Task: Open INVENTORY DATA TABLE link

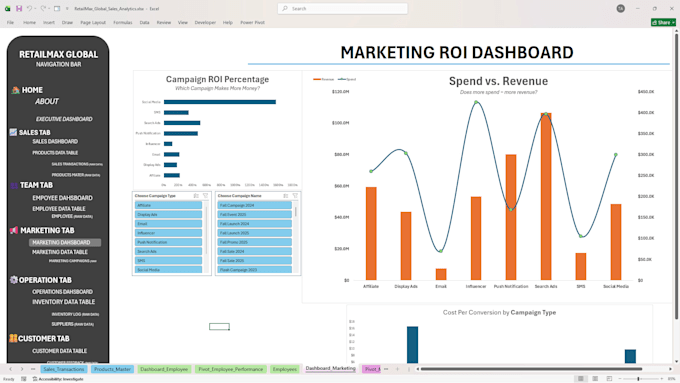Action: tap(63, 302)
